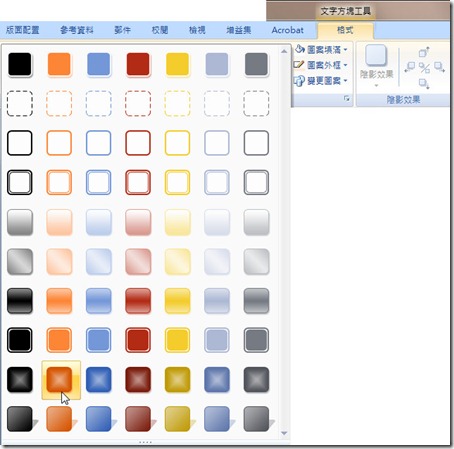This screenshot has height=449, width=454.
Task: Pick the solid dark gray fill style
Action: (x=256, y=64)
